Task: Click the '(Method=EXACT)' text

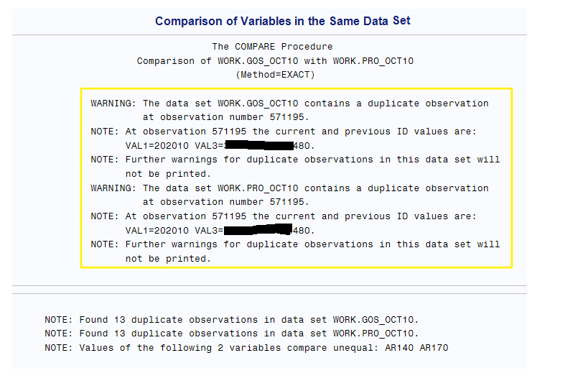Action: point(275,75)
